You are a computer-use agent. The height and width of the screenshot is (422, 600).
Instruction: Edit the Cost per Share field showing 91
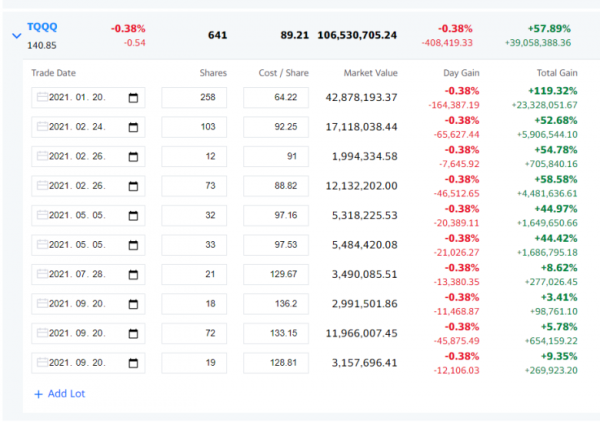coord(276,156)
